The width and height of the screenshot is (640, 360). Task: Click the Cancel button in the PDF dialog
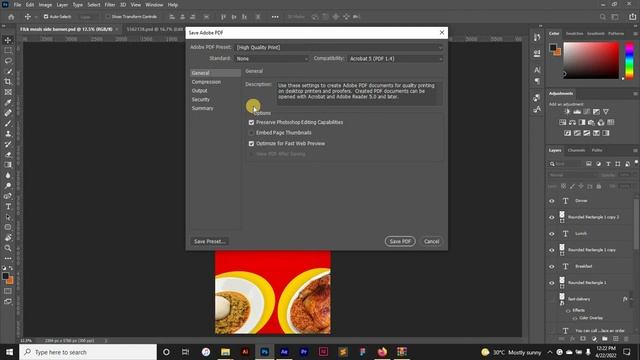click(431, 242)
